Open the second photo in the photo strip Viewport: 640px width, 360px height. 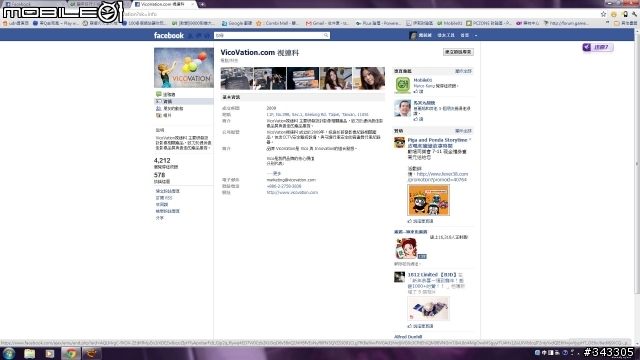(270, 78)
